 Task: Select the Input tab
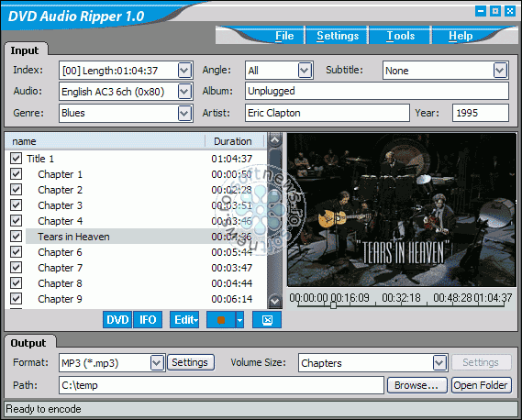coord(25,50)
